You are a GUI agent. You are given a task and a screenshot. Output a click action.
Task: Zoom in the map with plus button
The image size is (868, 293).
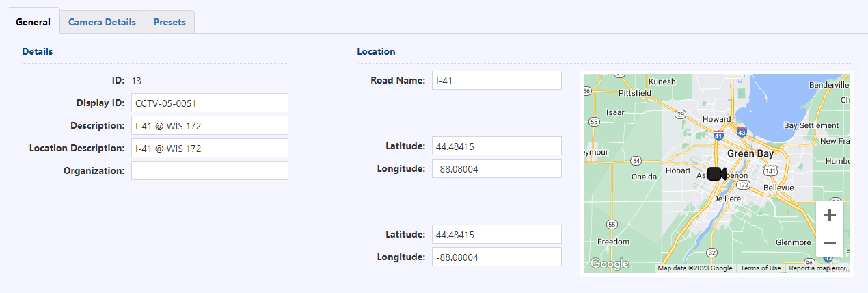coord(830,215)
